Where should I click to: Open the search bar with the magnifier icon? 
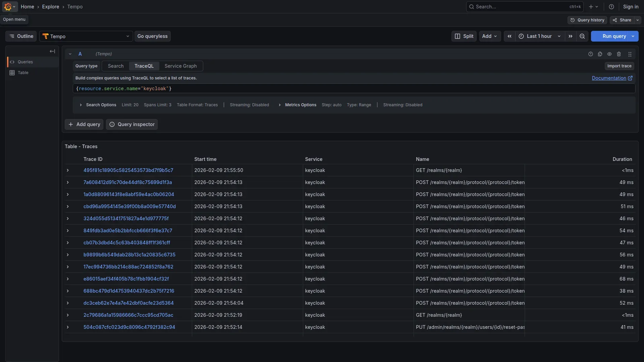[x=472, y=7]
